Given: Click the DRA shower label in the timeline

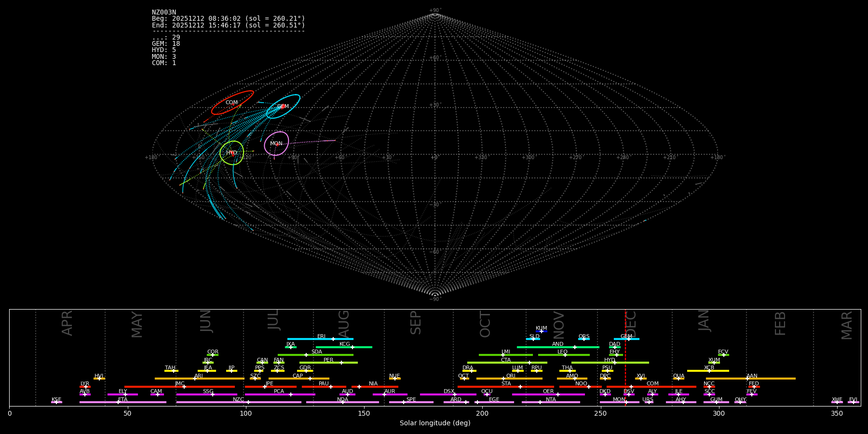Looking at the screenshot, I should (x=468, y=368).
